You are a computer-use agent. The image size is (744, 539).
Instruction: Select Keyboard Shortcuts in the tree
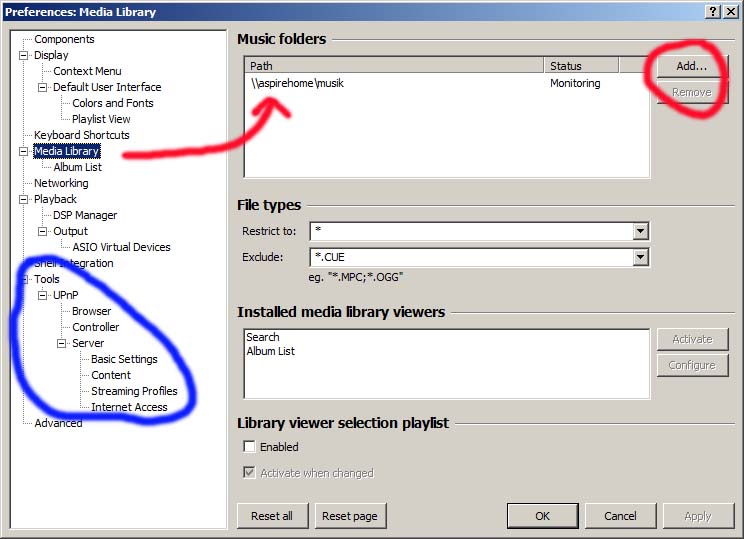coord(81,135)
